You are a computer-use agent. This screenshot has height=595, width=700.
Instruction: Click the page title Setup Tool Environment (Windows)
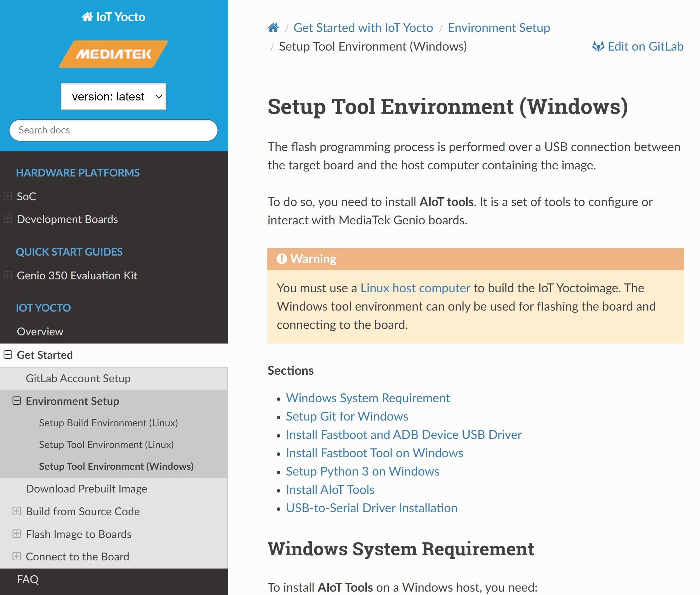(x=448, y=107)
